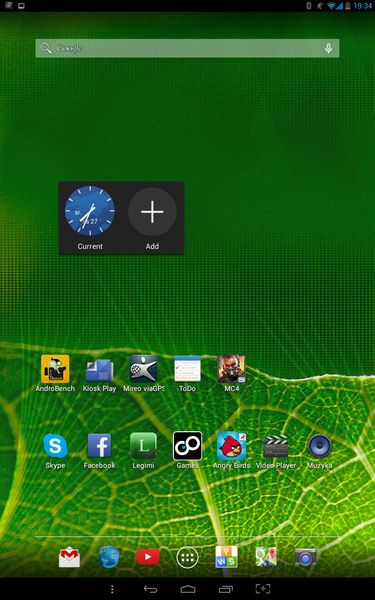375x600 pixels.
Task: Open the office suite dock icon
Action: click(x=227, y=557)
